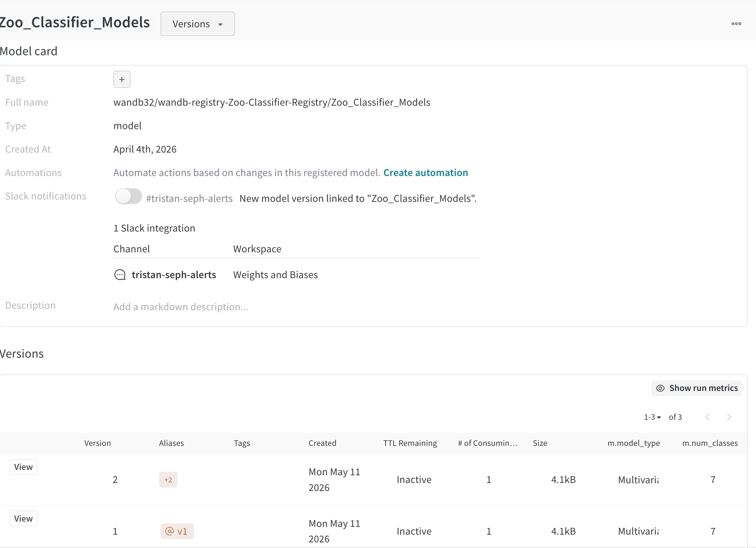The width and height of the screenshot is (756, 548).
Task: Click the '1 Slack integration' text
Action: click(154, 228)
